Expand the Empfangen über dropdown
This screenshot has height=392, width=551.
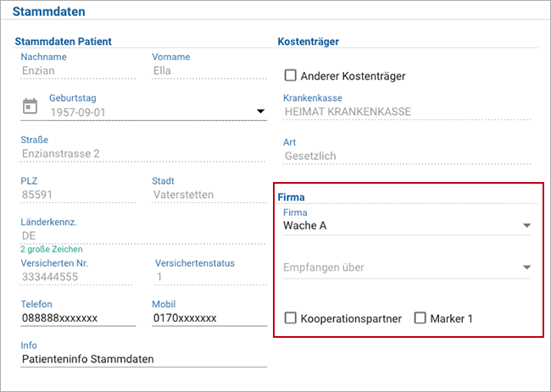[407, 268]
